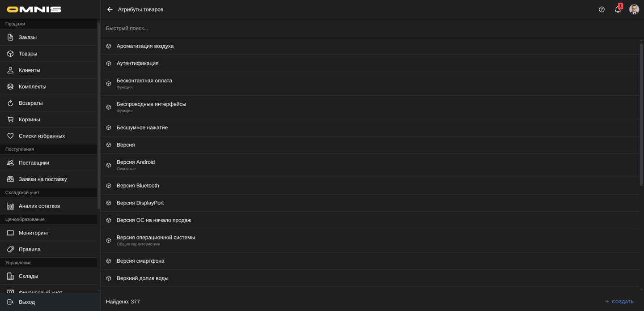Go to the Клиенты section
644x311 pixels.
30,70
